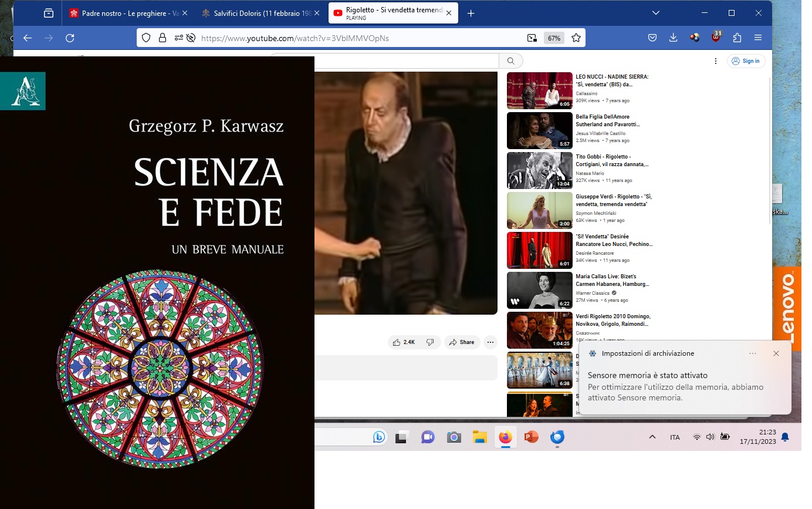
Task: Open the Firefox downloads panel
Action: pyautogui.click(x=673, y=38)
